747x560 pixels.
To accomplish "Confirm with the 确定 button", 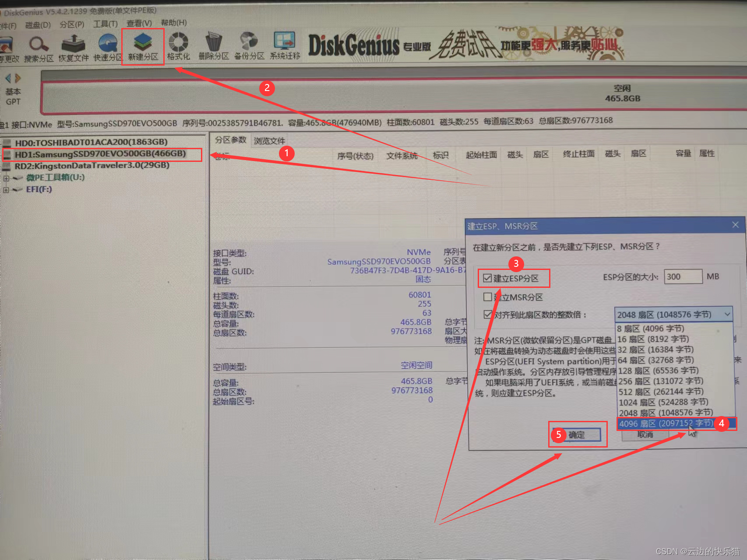I will (577, 434).
